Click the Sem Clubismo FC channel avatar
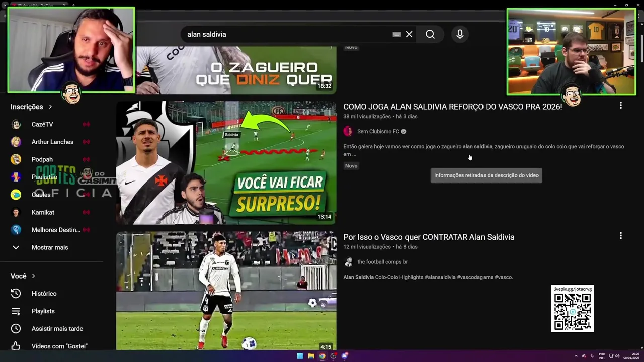Viewport: 644px width, 362px height. click(x=348, y=132)
